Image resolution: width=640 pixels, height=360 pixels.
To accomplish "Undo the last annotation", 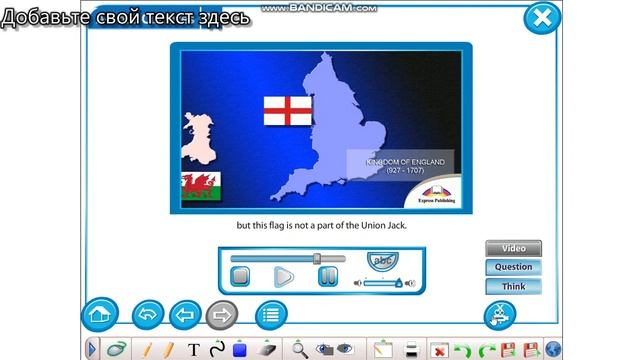I will 463,351.
